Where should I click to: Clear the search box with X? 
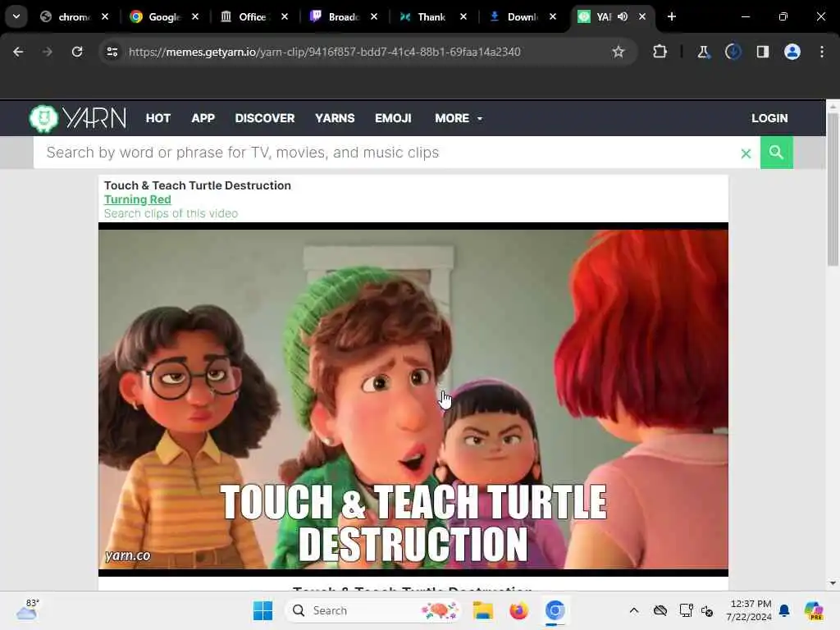pos(746,153)
